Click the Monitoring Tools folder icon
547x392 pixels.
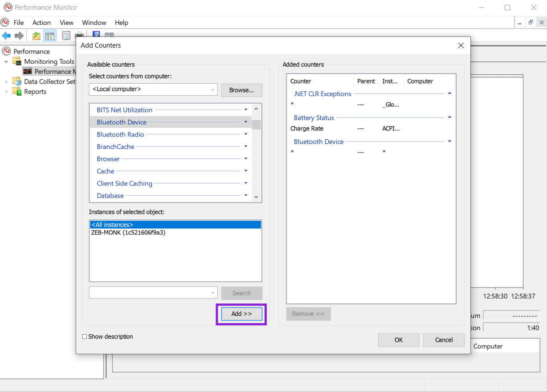tap(17, 61)
